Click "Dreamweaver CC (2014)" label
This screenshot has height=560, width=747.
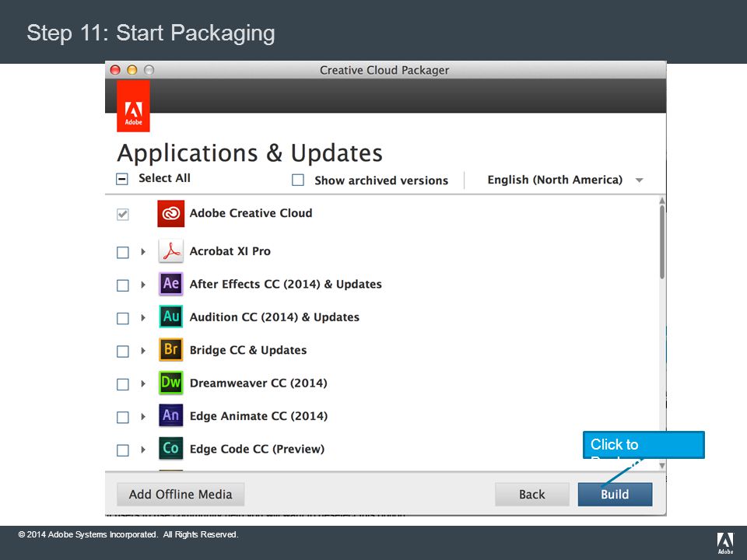[258, 383]
